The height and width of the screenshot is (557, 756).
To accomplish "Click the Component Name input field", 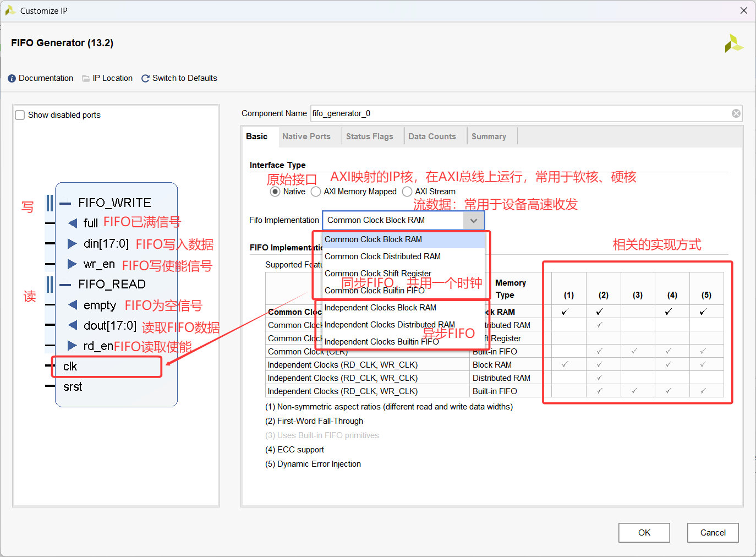I will coord(527,113).
